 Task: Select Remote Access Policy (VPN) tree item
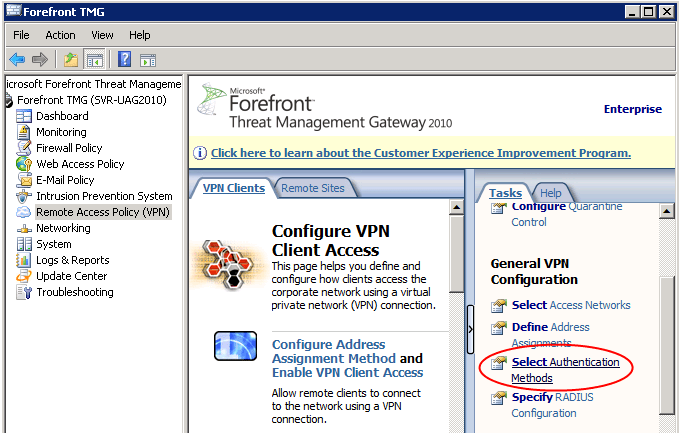pyautogui.click(x=103, y=212)
